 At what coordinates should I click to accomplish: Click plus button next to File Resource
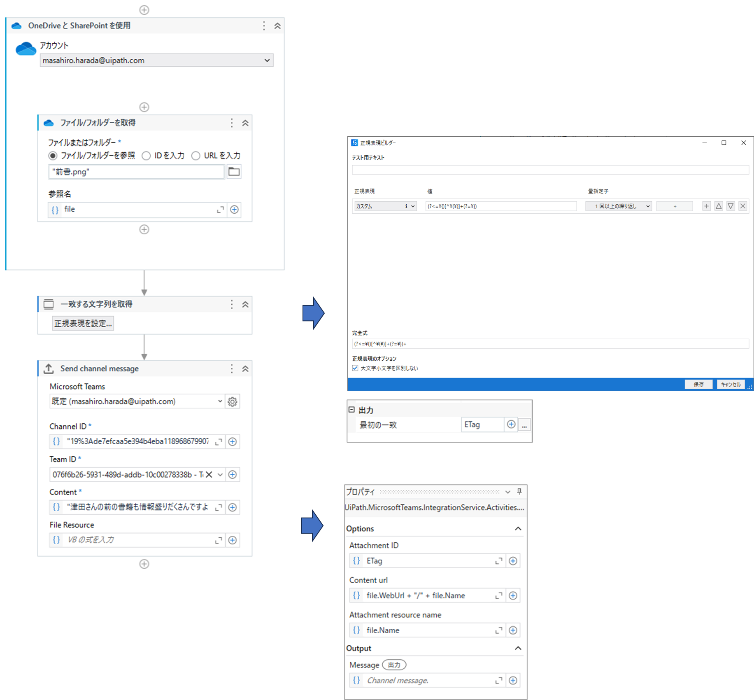pyautogui.click(x=233, y=540)
